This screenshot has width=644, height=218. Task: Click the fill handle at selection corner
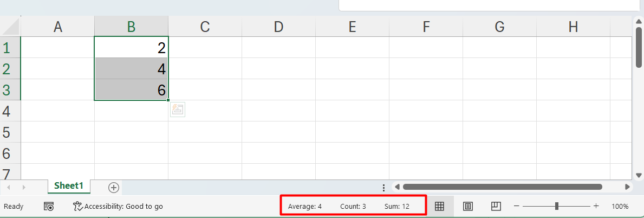pos(168,100)
